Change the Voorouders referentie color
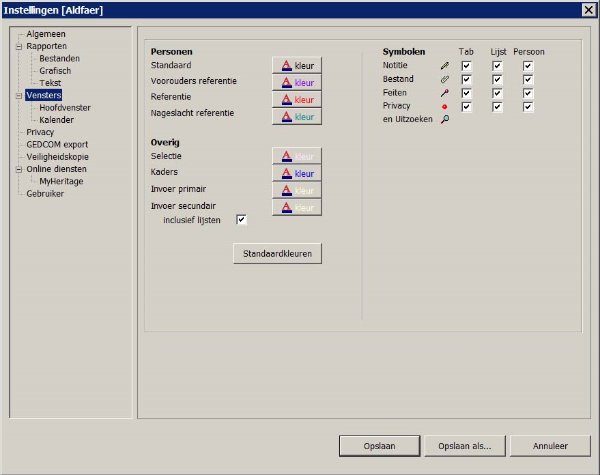The image size is (600, 475). click(297, 83)
